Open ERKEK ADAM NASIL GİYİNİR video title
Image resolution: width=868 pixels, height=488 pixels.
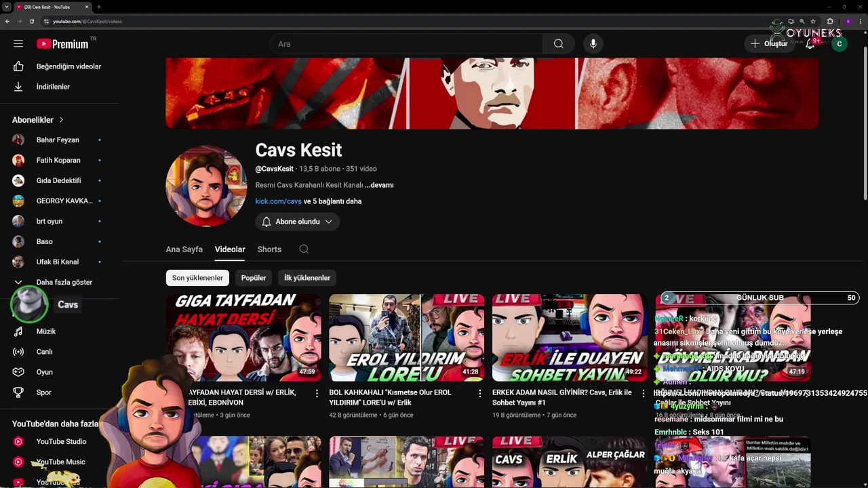(x=562, y=397)
